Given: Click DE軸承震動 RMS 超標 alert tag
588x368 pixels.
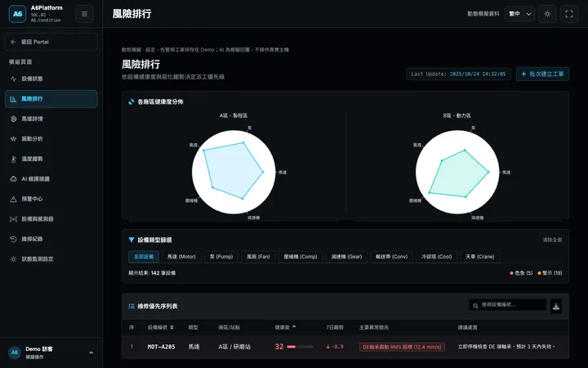Looking at the screenshot, I should point(402,347).
